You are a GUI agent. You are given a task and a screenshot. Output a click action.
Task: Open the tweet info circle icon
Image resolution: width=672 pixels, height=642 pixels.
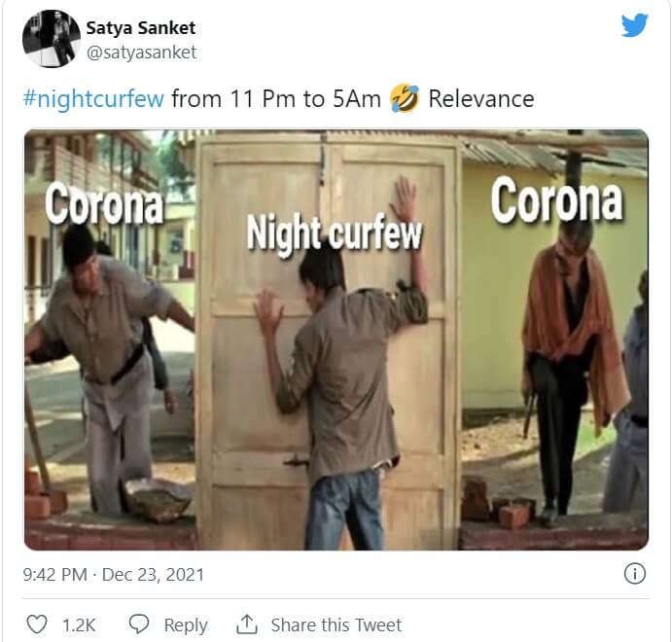point(634,574)
